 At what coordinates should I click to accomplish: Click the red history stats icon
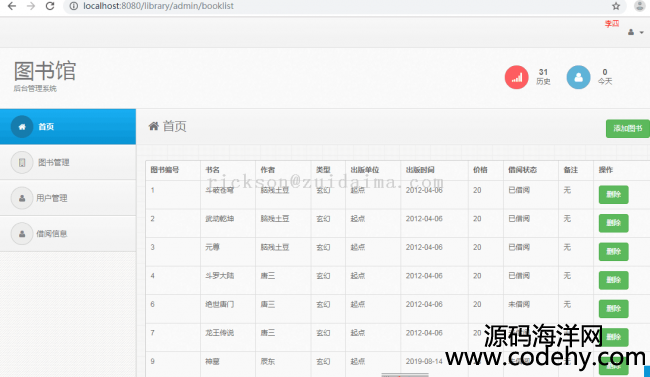tap(516, 77)
